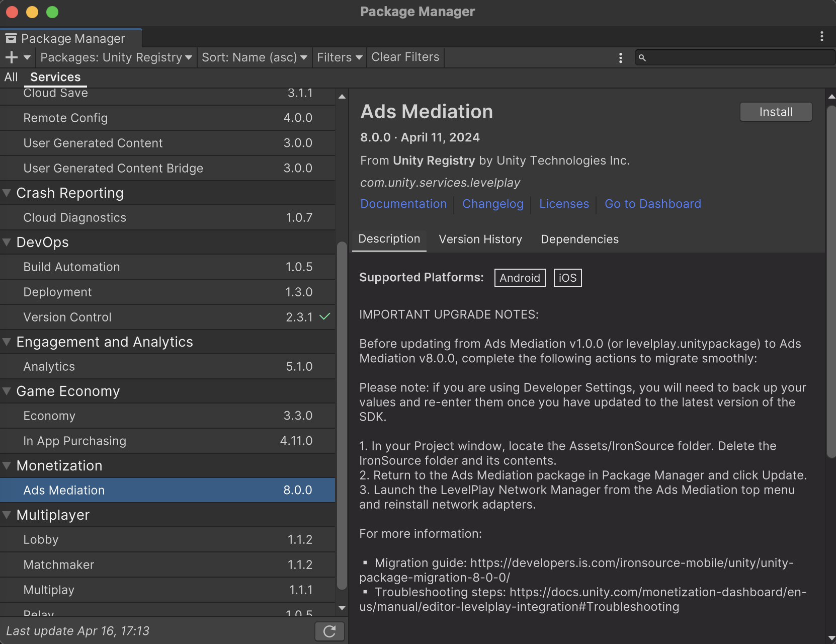Click the Clear Filters button
This screenshot has width=836, height=644.
click(405, 57)
